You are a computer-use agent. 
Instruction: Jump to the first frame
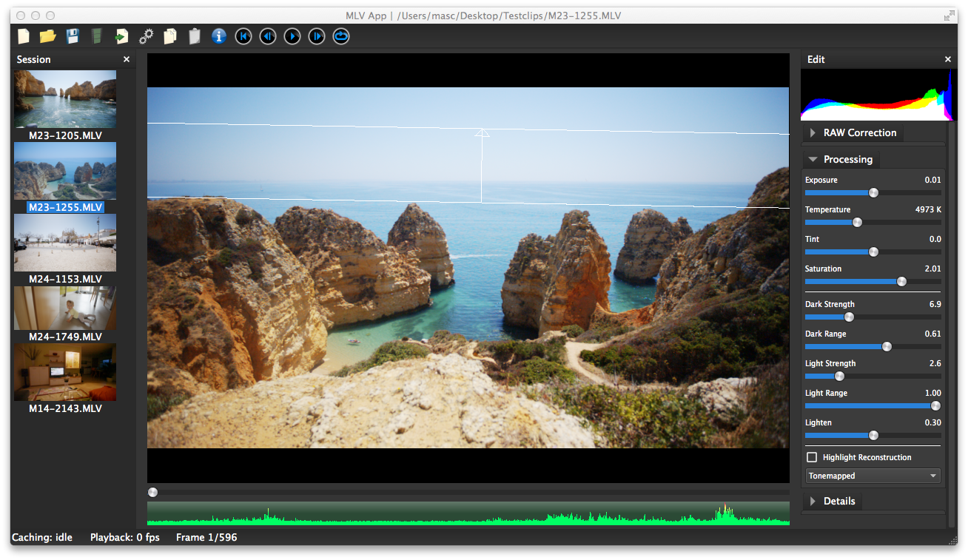click(x=243, y=36)
